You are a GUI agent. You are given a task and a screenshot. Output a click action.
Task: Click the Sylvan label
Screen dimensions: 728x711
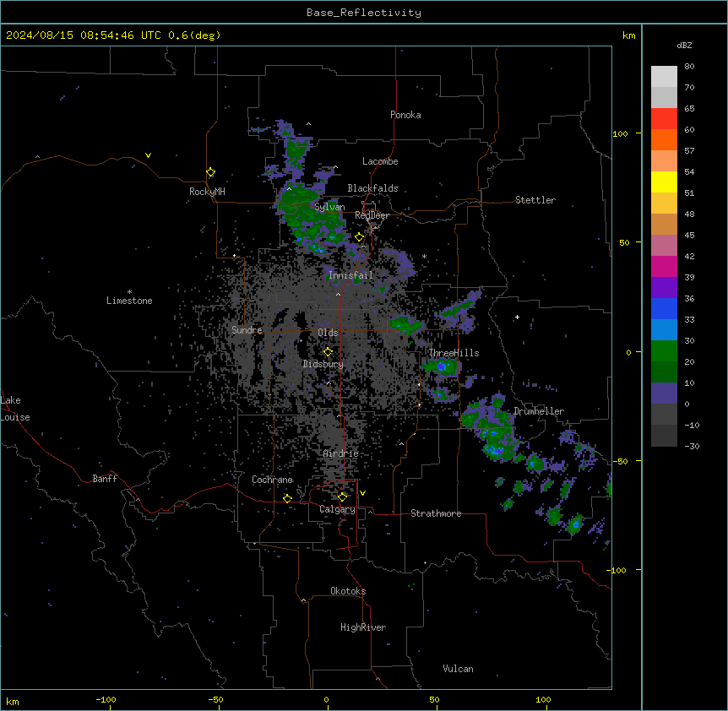(x=329, y=207)
